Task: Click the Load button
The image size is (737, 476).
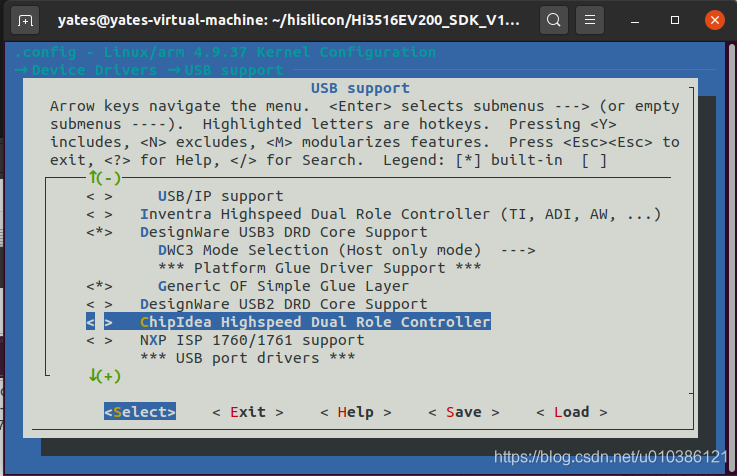Action: (572, 412)
